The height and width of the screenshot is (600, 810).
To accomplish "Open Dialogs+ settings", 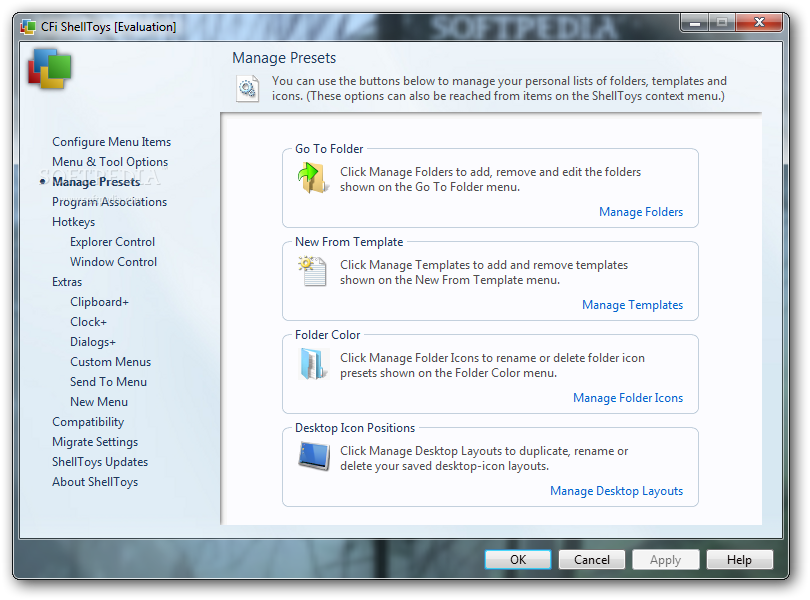I will [93, 342].
